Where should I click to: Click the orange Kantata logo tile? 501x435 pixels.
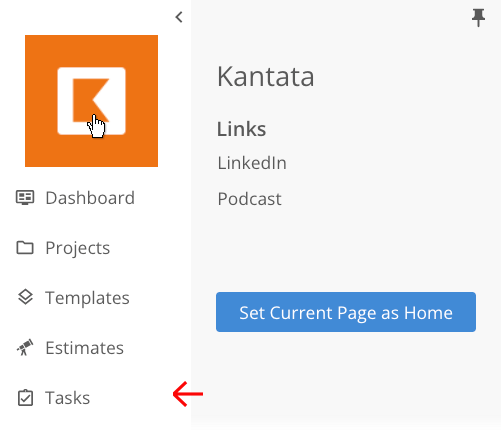(x=91, y=101)
